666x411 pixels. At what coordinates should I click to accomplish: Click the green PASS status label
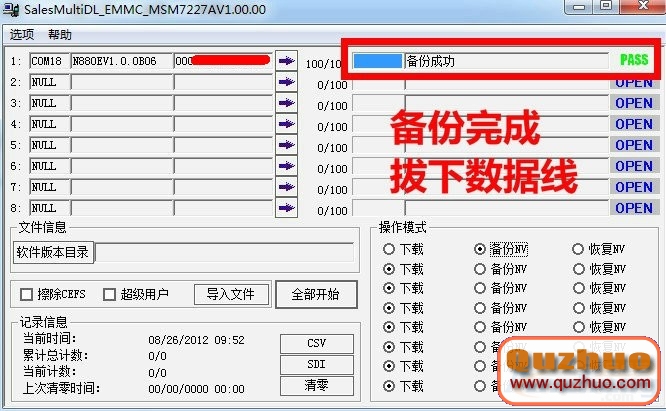[634, 60]
